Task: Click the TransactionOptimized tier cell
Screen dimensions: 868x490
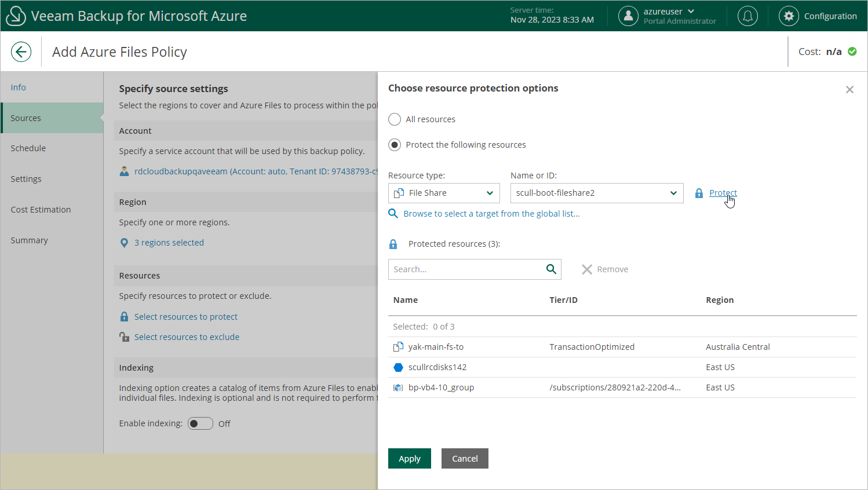Action: click(592, 347)
